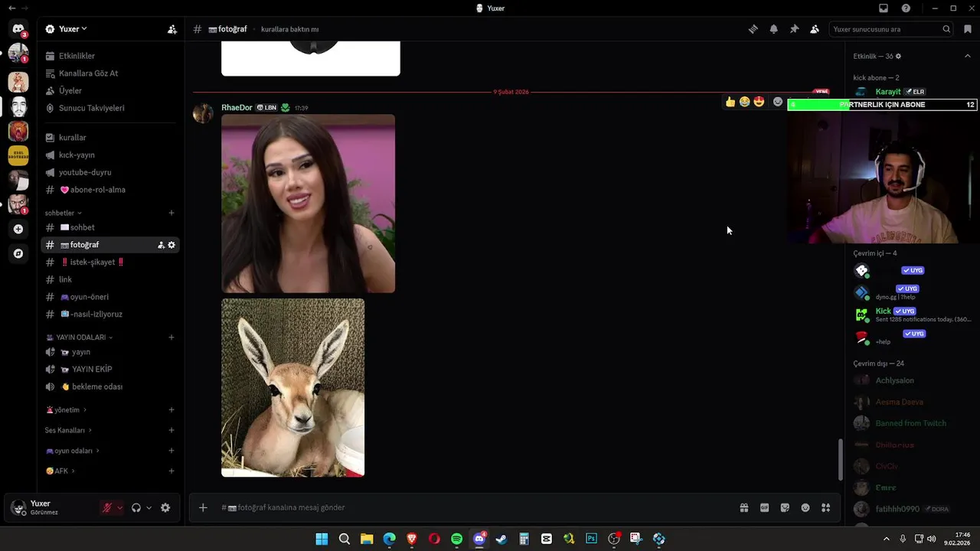The image size is (980, 551).
Task: Open the Discover servers compass icon
Action: (x=18, y=253)
